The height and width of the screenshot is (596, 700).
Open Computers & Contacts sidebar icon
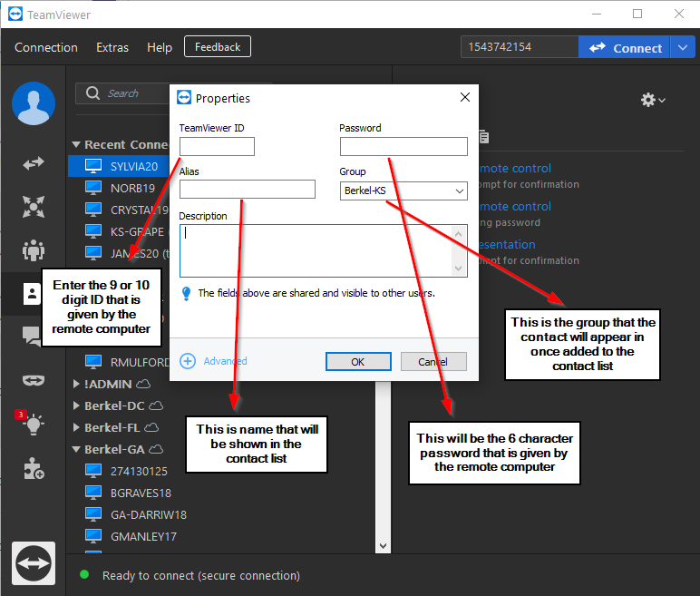(32, 294)
